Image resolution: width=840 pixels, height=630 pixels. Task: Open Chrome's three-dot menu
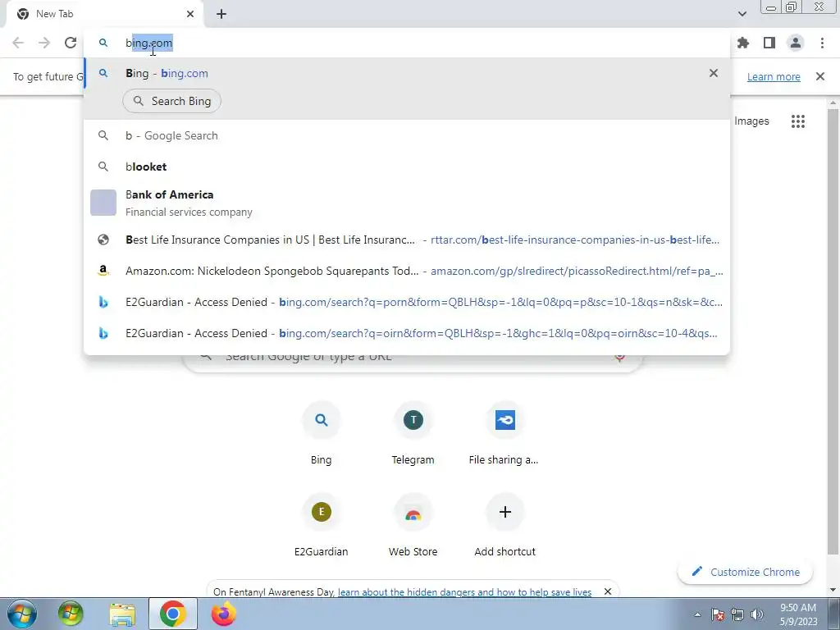822,43
